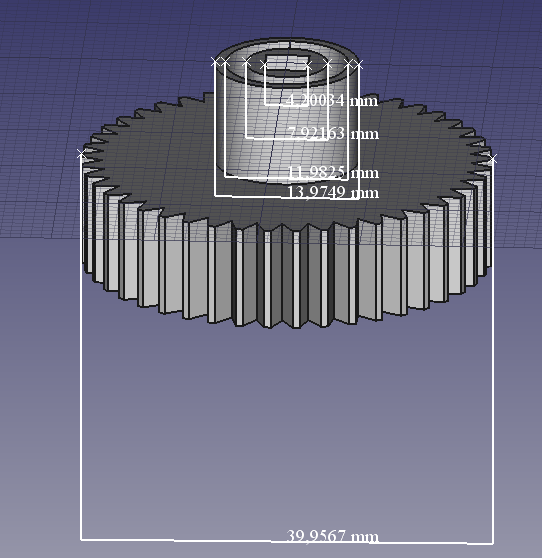The height and width of the screenshot is (558, 542).
Task: Select the 4.20034 mm dimension label
Action: (x=331, y=101)
